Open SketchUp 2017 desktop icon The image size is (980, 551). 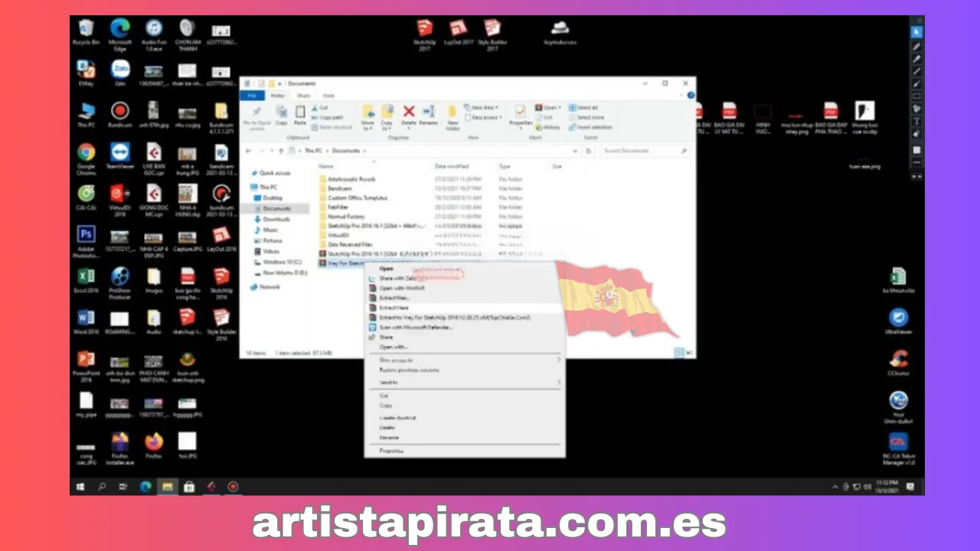[424, 35]
